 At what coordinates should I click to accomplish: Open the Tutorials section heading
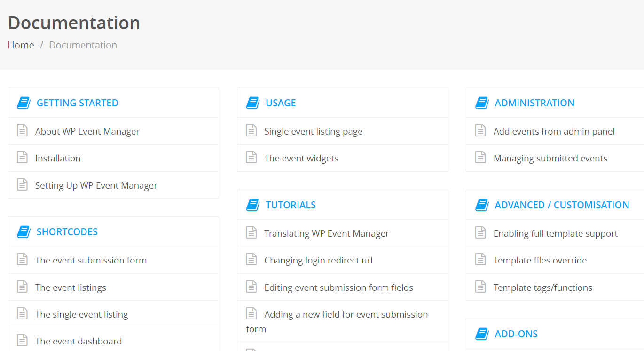tap(291, 205)
